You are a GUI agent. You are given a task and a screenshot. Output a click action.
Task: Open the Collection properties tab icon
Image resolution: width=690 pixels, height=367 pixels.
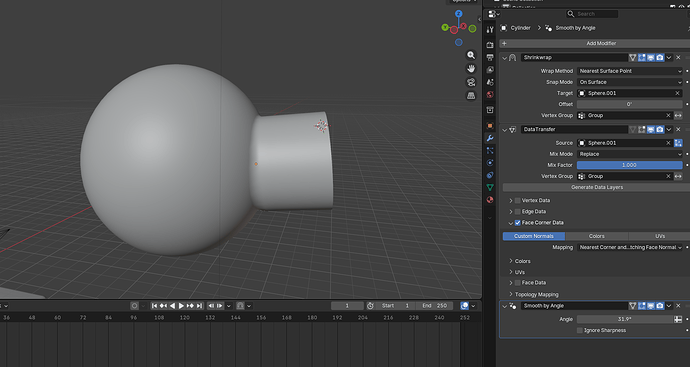coord(490,110)
